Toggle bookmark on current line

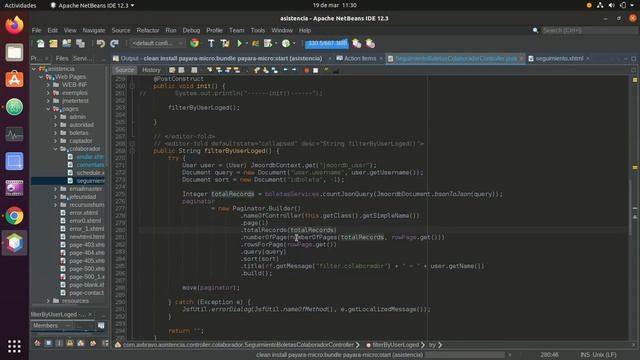coord(275,70)
